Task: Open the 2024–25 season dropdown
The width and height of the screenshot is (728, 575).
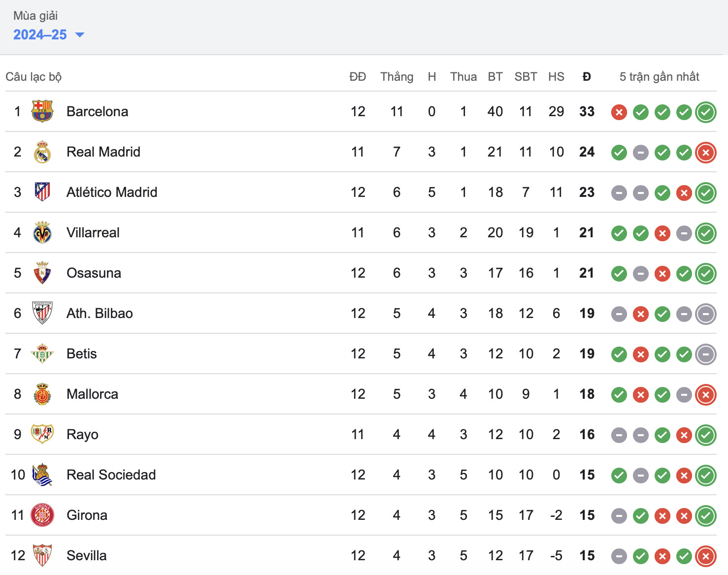Action: pyautogui.click(x=40, y=34)
